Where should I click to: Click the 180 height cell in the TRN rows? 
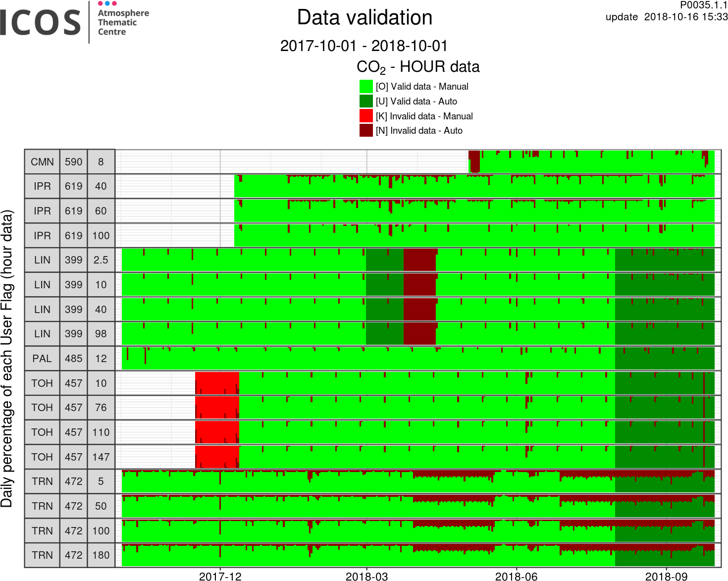[x=101, y=555]
